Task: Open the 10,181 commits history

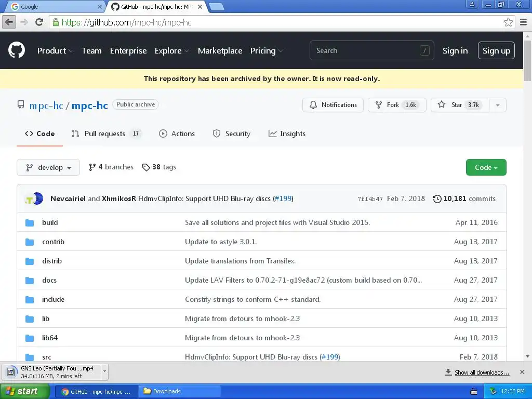Action: (464, 198)
